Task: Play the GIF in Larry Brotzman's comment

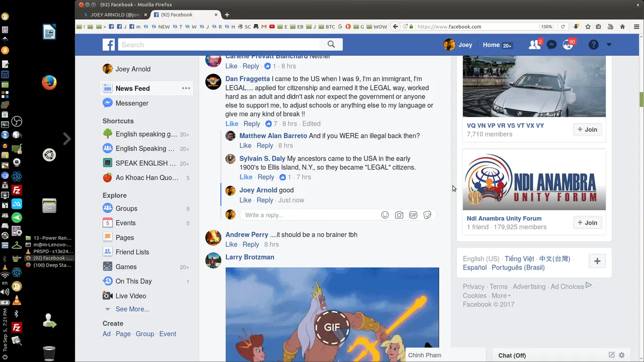Action: pos(332,327)
